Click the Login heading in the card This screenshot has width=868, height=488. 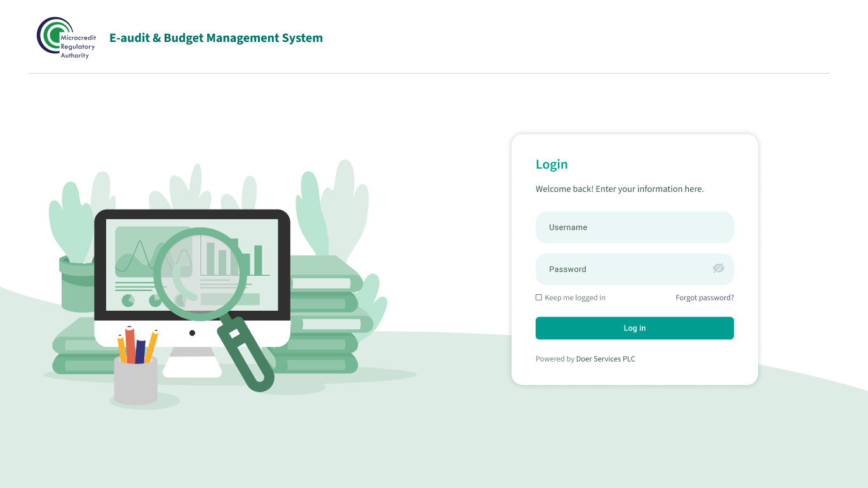pos(552,165)
